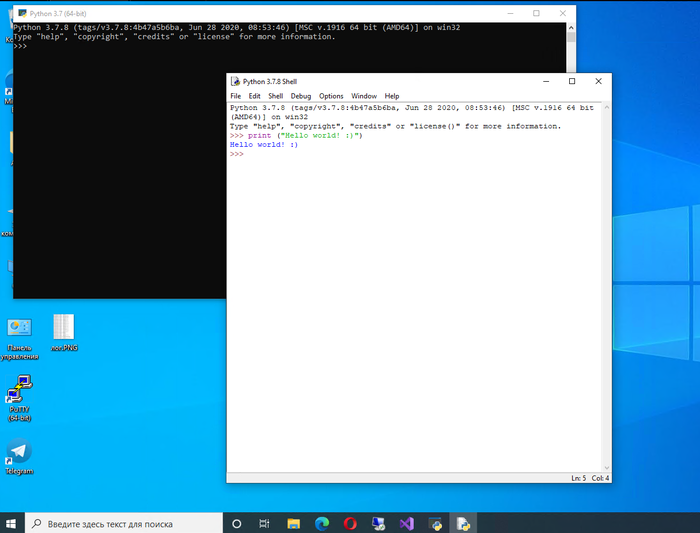Open the Shell menu in IDLE
The width and height of the screenshot is (700, 533).
[x=275, y=96]
